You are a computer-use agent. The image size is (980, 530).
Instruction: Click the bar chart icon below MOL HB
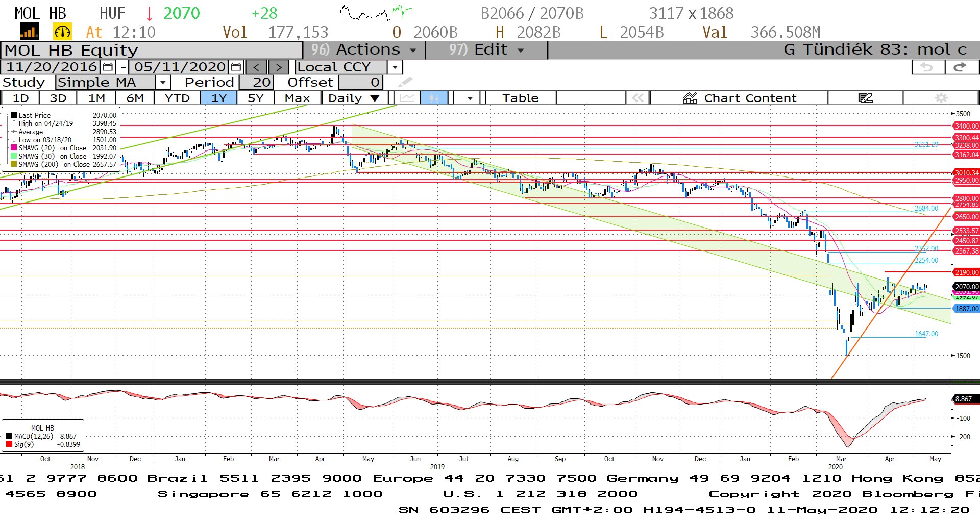[29, 32]
